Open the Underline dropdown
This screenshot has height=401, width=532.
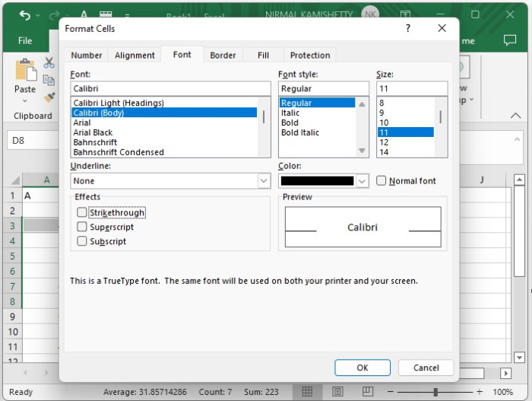coord(264,180)
